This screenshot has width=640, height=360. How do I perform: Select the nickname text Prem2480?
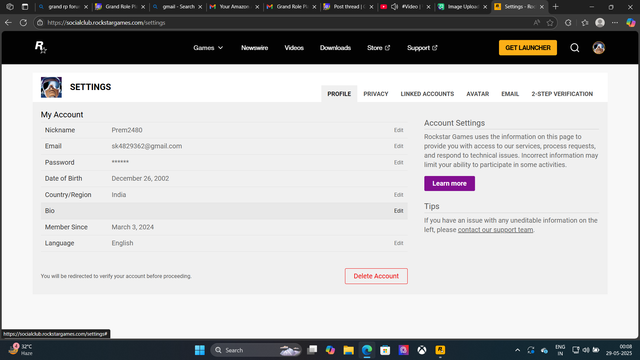click(127, 130)
